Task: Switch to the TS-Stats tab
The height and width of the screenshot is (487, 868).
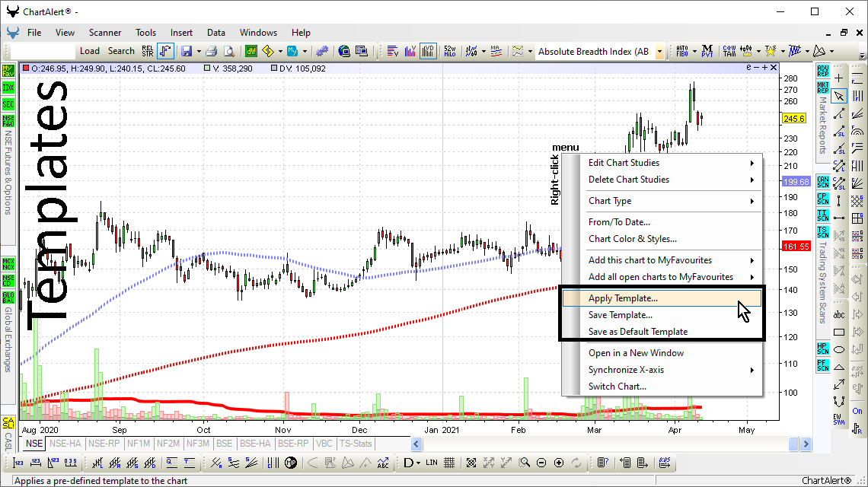Action: click(356, 444)
